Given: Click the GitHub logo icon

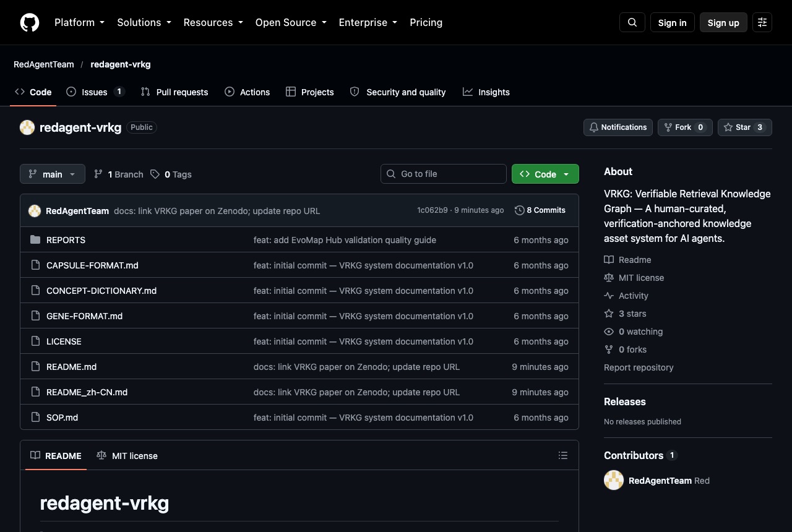Looking at the screenshot, I should (30, 22).
